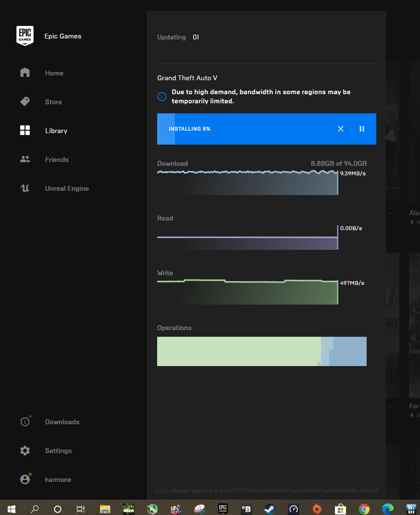Click the Epic Games logo icon

(25, 36)
